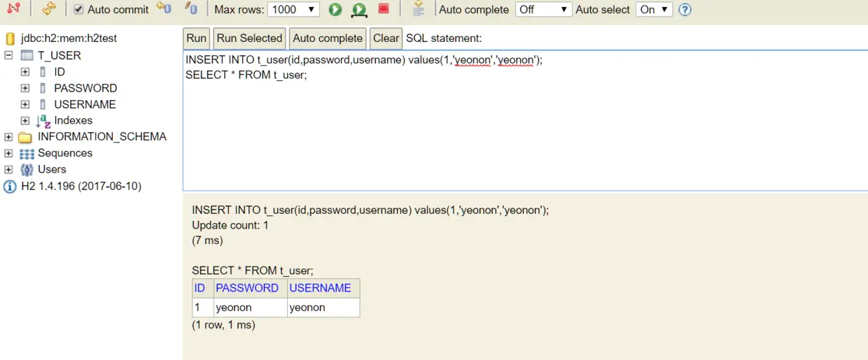
Task: Expand the PASSWORD column node
Action: [x=25, y=88]
